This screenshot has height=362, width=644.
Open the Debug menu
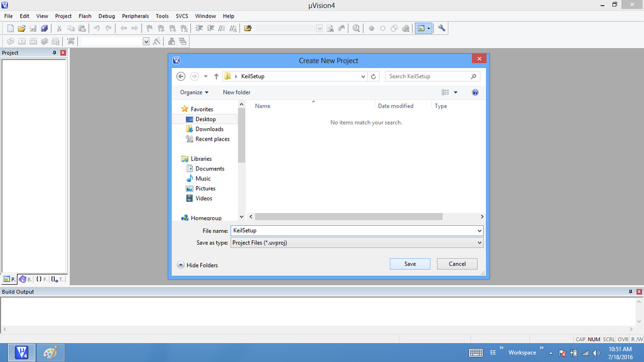tap(107, 16)
